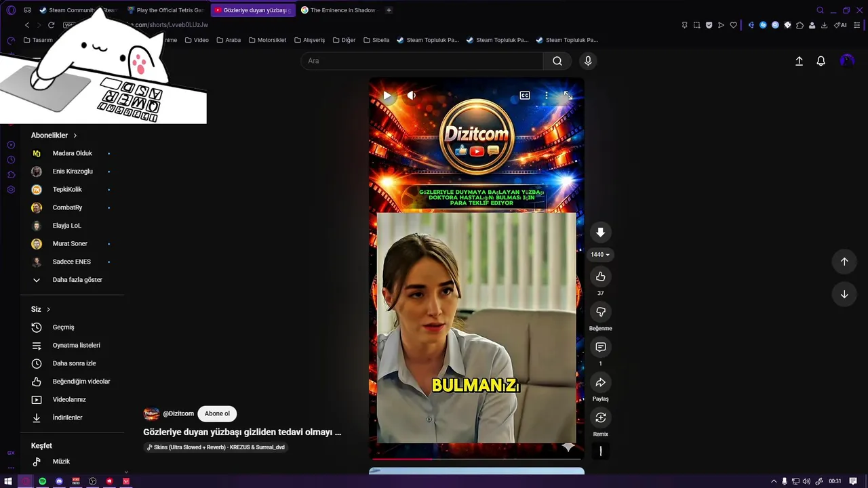
Task: Open YouTube notifications bell
Action: [821, 61]
